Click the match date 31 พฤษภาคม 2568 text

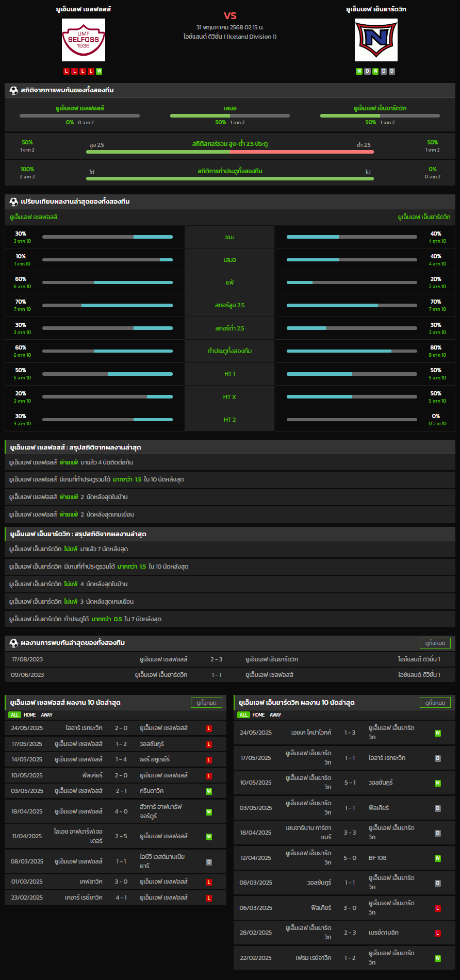click(x=230, y=27)
